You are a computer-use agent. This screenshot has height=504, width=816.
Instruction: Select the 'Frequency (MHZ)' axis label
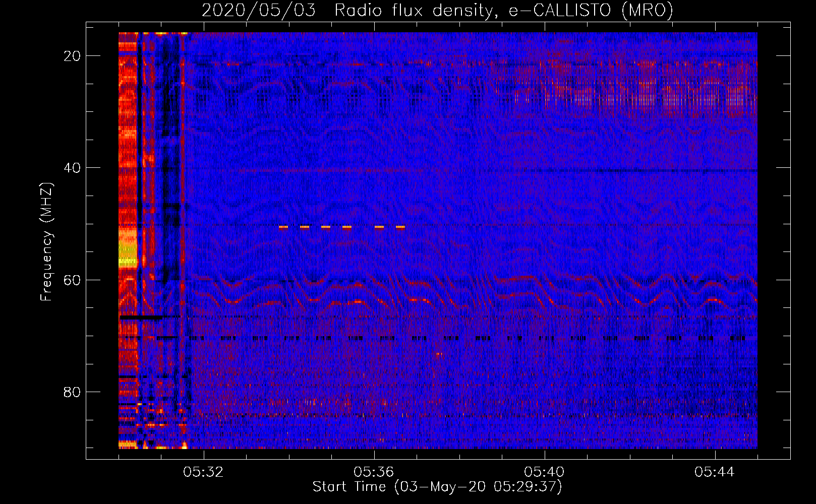(46, 242)
